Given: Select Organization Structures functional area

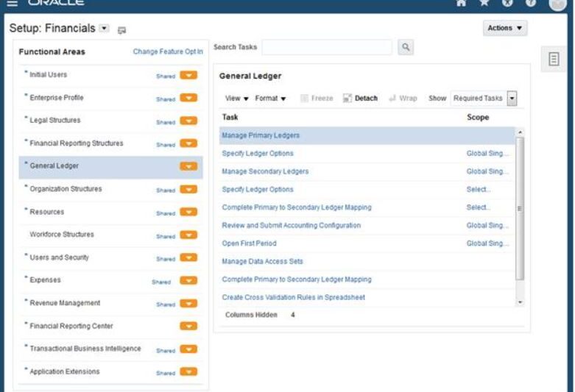Looking at the screenshot, I should pos(66,189).
